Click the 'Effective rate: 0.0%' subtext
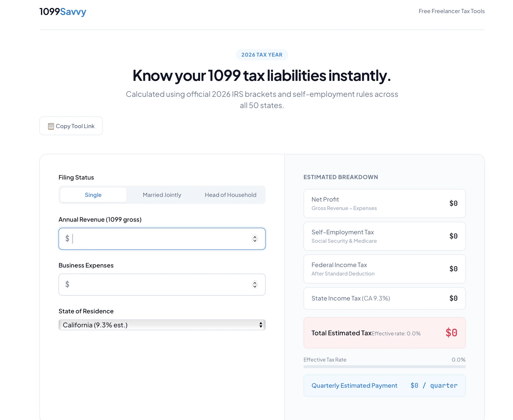Viewport: 513px width, 420px height. tap(396, 334)
